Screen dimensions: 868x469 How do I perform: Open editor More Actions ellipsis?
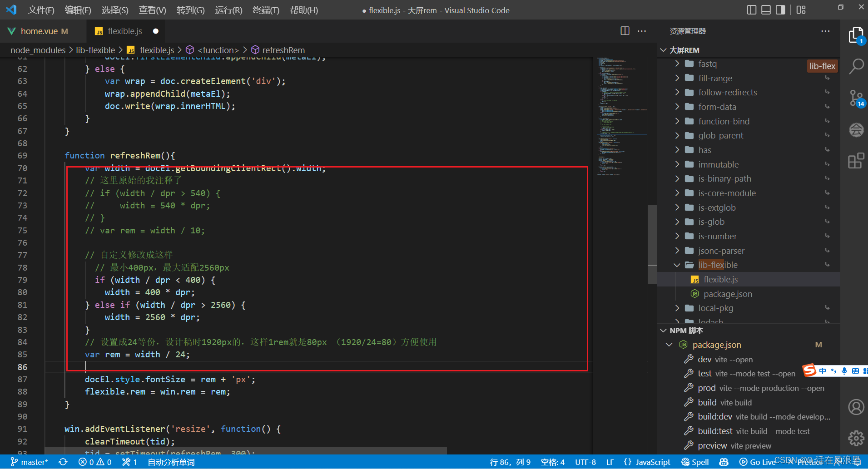pos(642,31)
